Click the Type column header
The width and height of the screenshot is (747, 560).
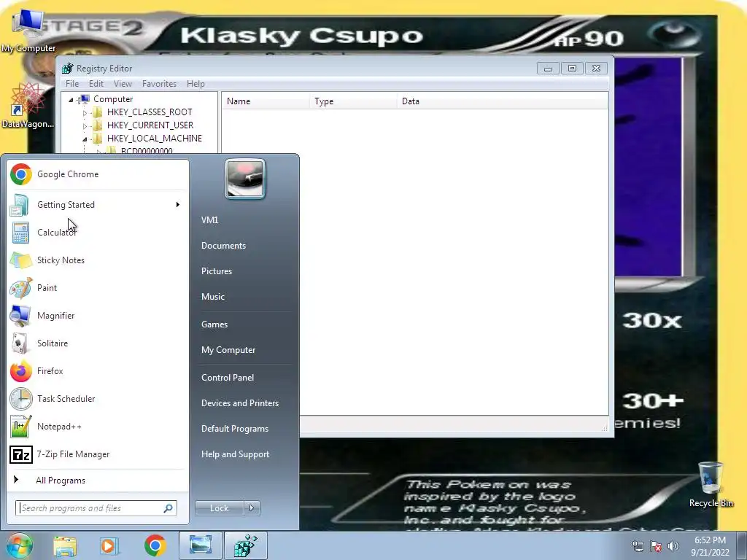354,101
